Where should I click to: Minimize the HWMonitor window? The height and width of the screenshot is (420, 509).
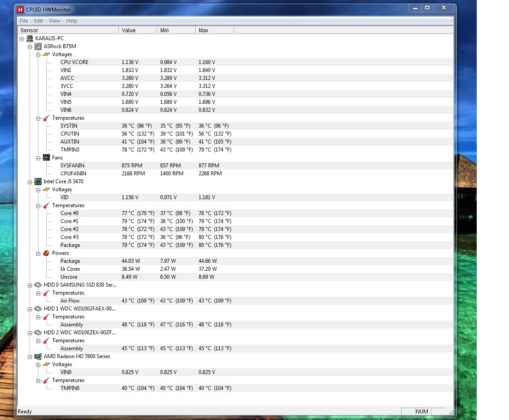[x=415, y=8]
